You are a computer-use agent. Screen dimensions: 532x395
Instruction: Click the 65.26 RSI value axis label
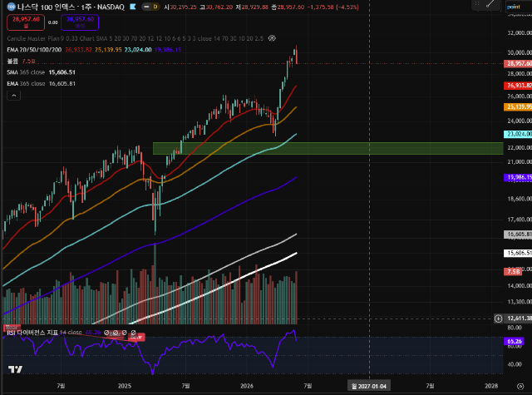coord(515,342)
